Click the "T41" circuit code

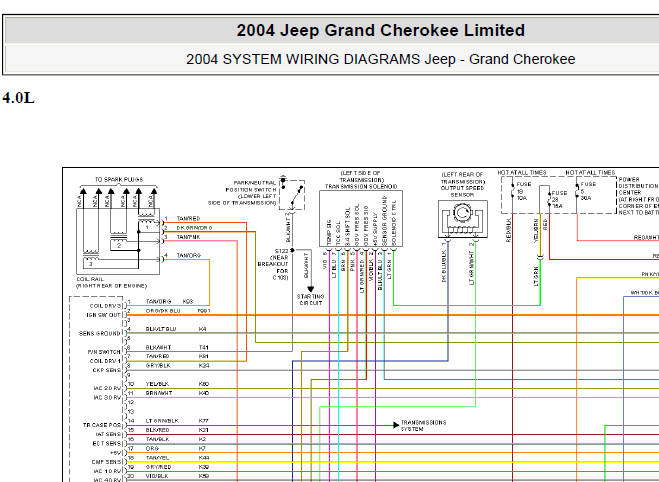click(x=203, y=348)
